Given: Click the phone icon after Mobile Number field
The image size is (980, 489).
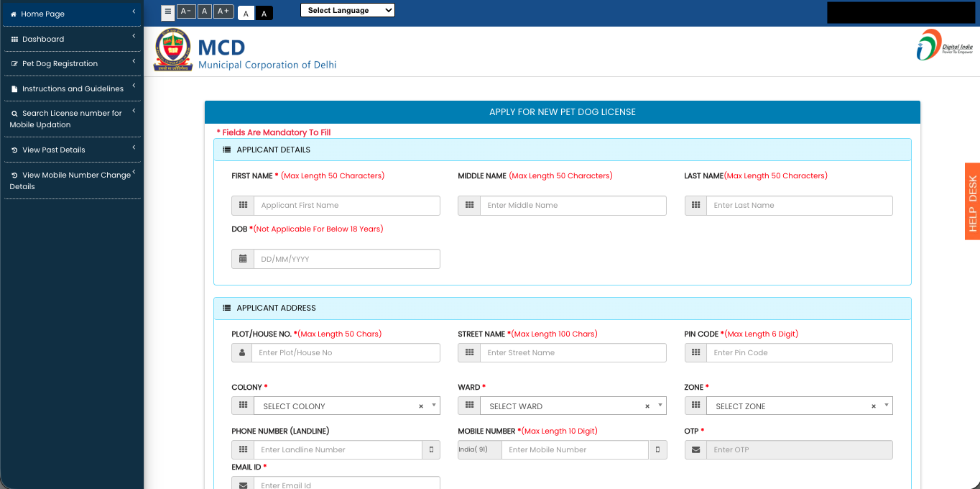Looking at the screenshot, I should coord(657,450).
